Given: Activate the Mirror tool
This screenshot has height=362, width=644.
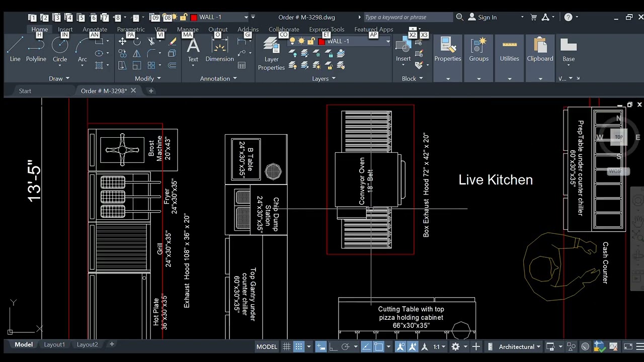Looking at the screenshot, I should pyautogui.click(x=137, y=53).
